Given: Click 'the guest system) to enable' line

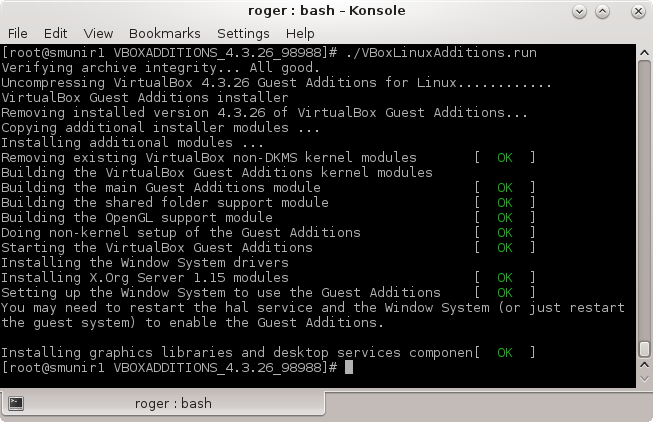Looking at the screenshot, I should (192, 322).
